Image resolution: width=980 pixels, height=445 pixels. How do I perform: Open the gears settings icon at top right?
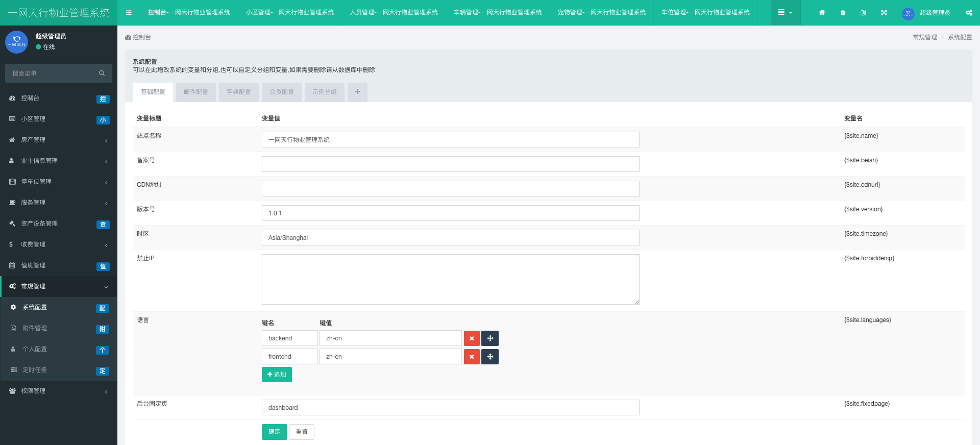tap(969, 13)
